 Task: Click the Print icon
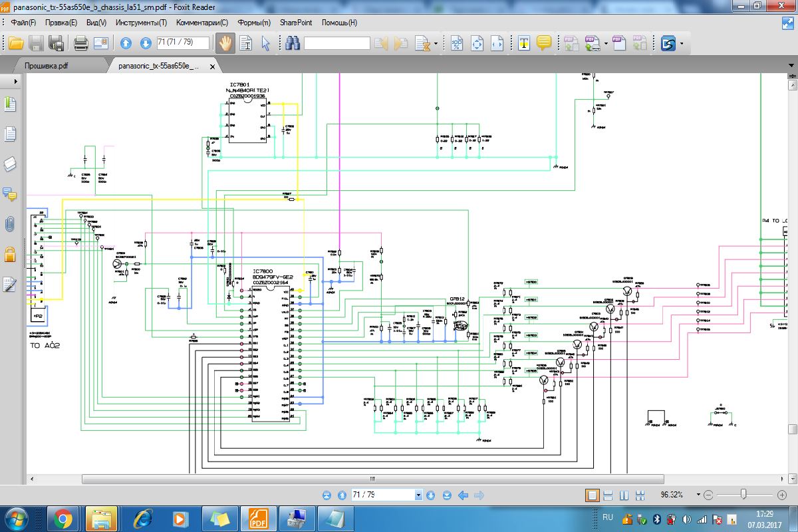81,44
